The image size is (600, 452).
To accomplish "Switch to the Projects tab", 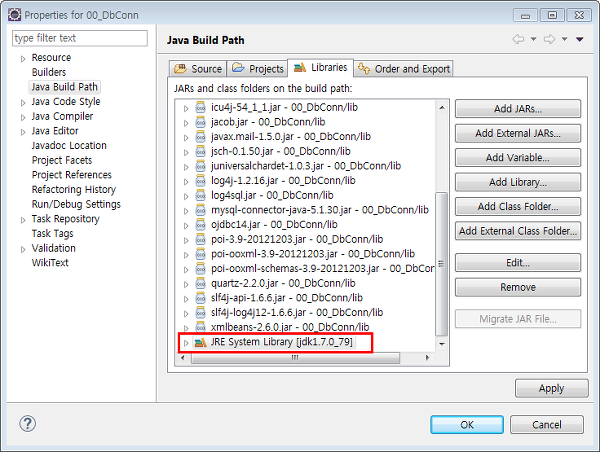I will click(257, 69).
